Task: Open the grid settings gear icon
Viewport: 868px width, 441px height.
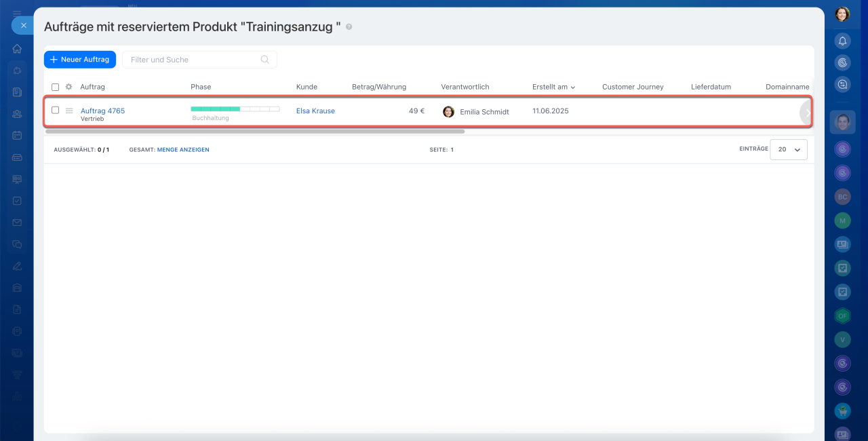Action: coord(68,87)
